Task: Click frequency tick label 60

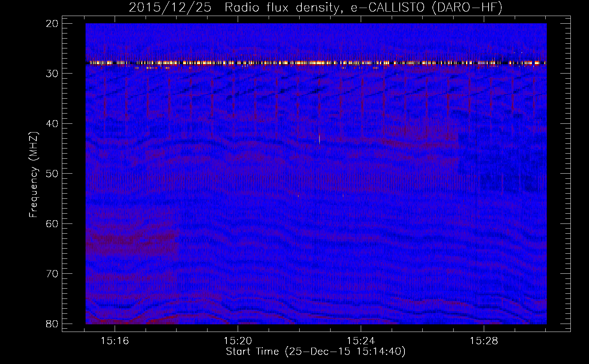Action: coord(53,224)
